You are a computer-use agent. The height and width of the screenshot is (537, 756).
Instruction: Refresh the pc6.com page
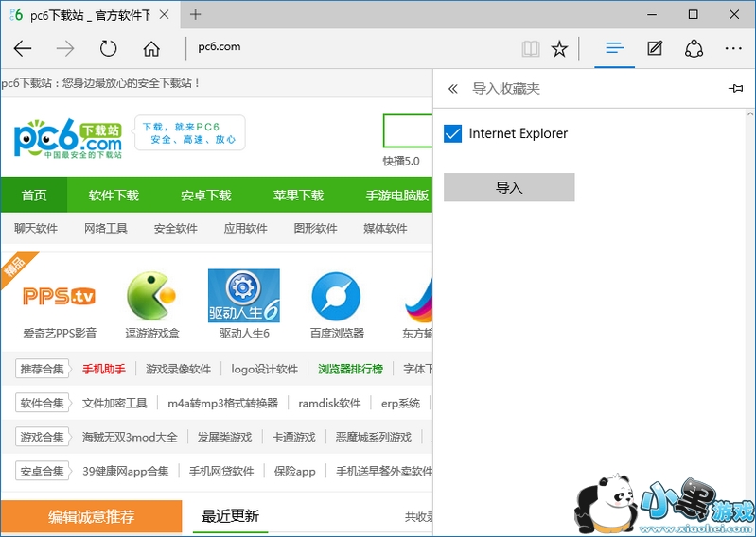pos(108,48)
